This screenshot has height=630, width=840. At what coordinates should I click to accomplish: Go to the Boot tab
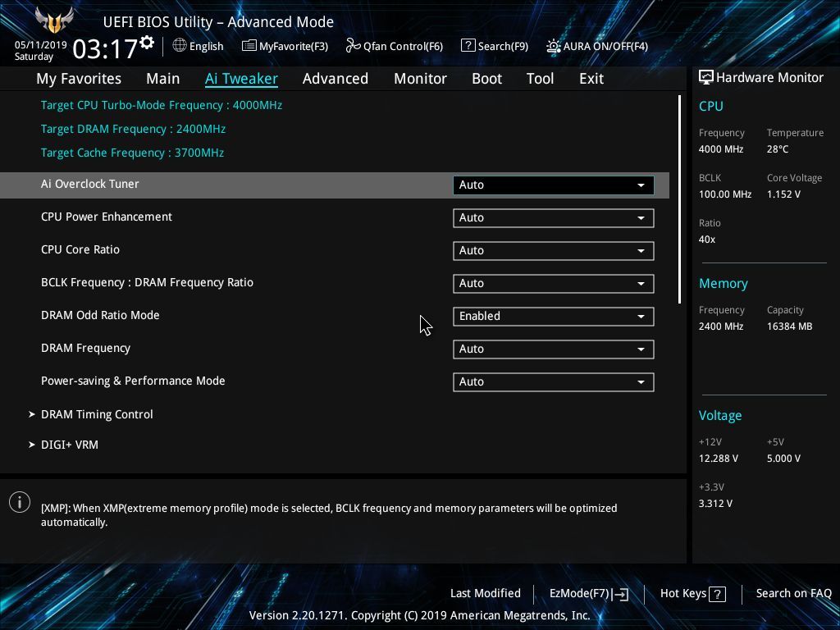tap(486, 79)
